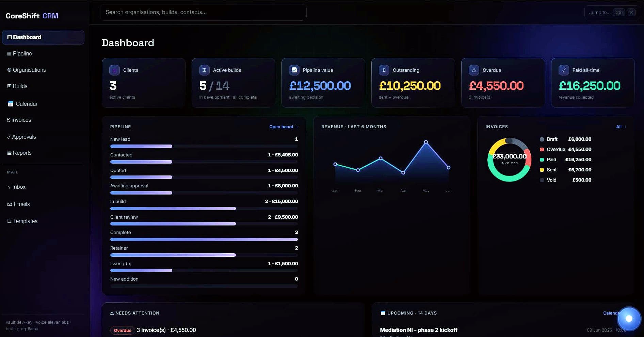The width and height of the screenshot is (644, 337).
Task: Open Calendar from the sidebar
Action: pos(43,104)
